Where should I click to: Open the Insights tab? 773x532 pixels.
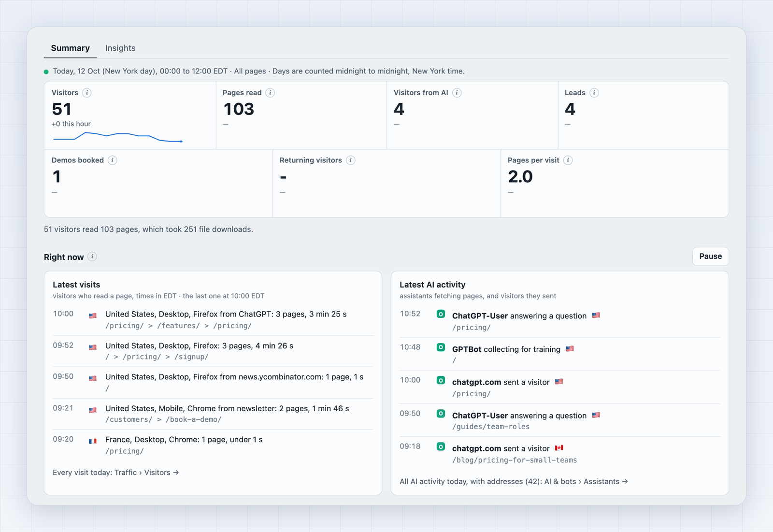point(120,48)
